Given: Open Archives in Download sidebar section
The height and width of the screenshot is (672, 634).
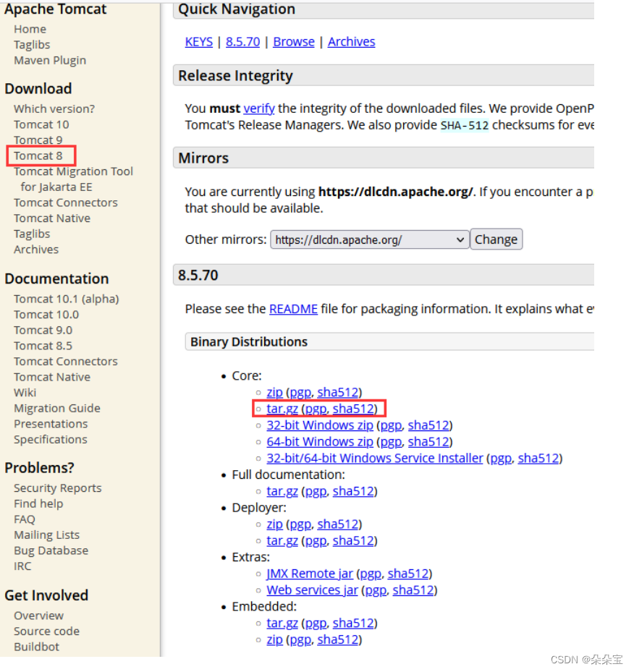Looking at the screenshot, I should [36, 250].
